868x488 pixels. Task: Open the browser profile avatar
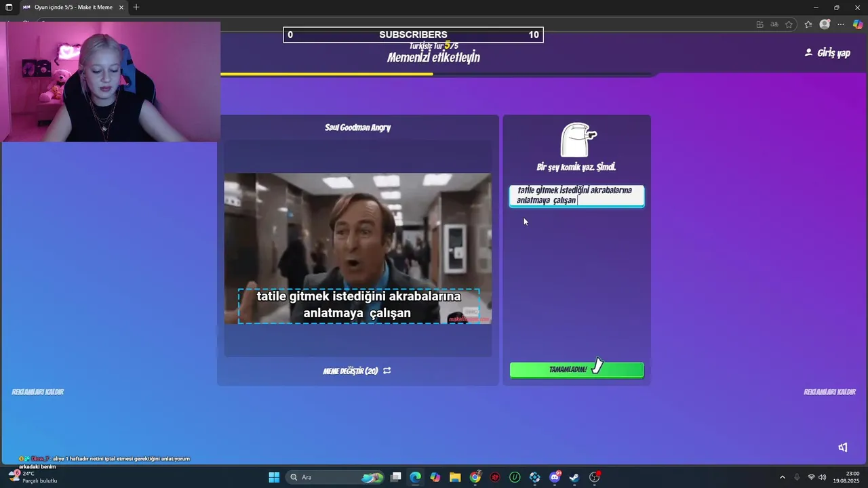pyautogui.click(x=825, y=24)
